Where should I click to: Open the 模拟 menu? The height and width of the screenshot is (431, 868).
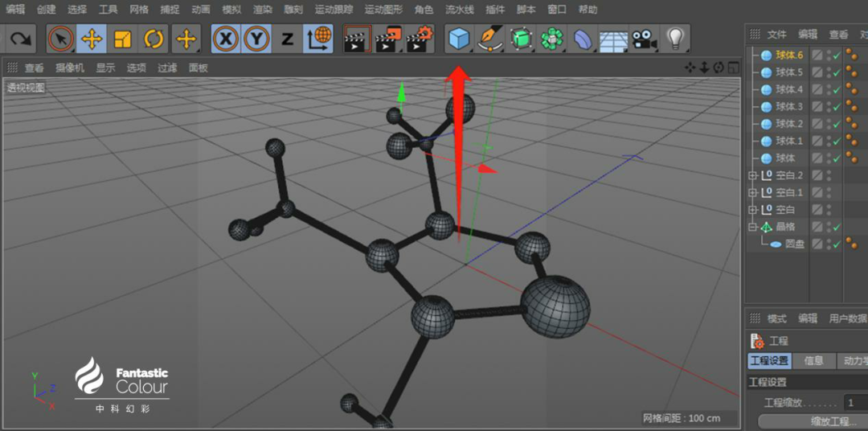coord(231,10)
